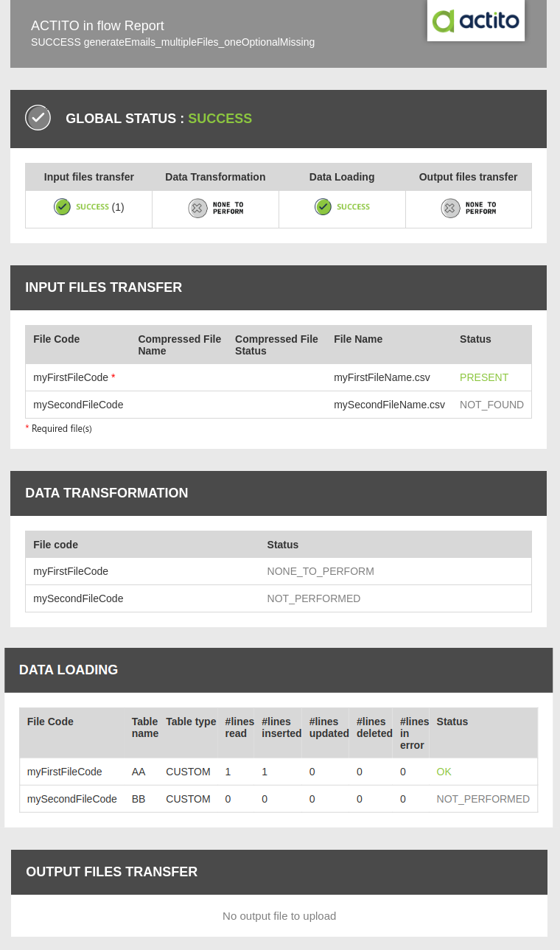Click the #lines inserted column header
The height and width of the screenshot is (950, 560).
click(x=281, y=727)
